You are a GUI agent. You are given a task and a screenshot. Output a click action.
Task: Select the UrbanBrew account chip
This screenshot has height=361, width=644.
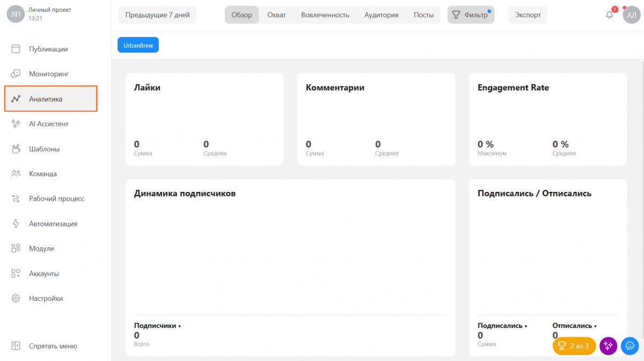pos(138,45)
